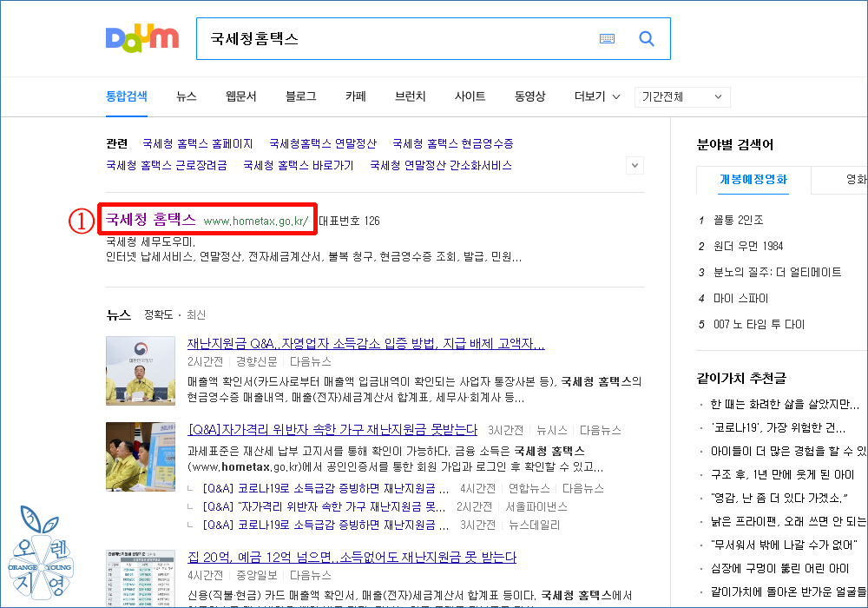Sort news by 최신
This screenshot has width=868, height=608.
pyautogui.click(x=196, y=314)
